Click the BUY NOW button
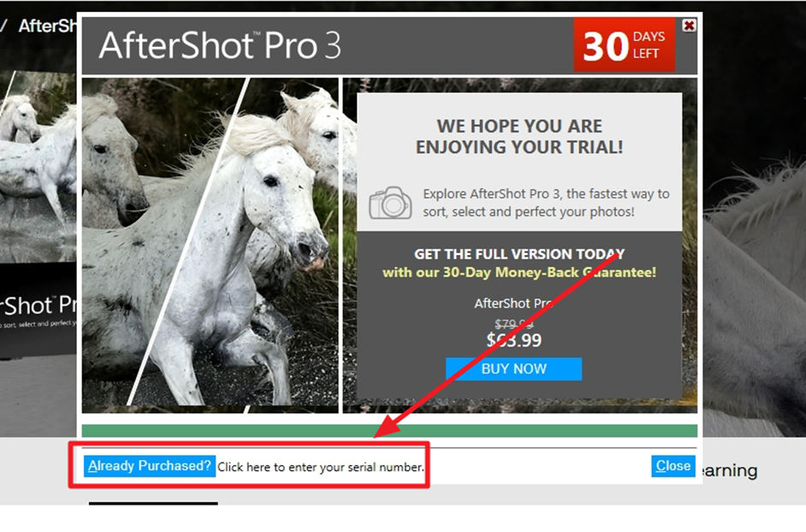The width and height of the screenshot is (806, 532). (513, 369)
